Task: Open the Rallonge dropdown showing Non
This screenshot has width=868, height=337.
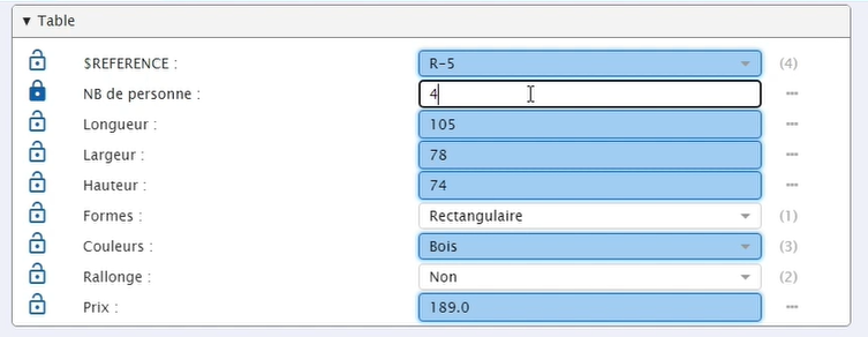Action: pos(590,277)
